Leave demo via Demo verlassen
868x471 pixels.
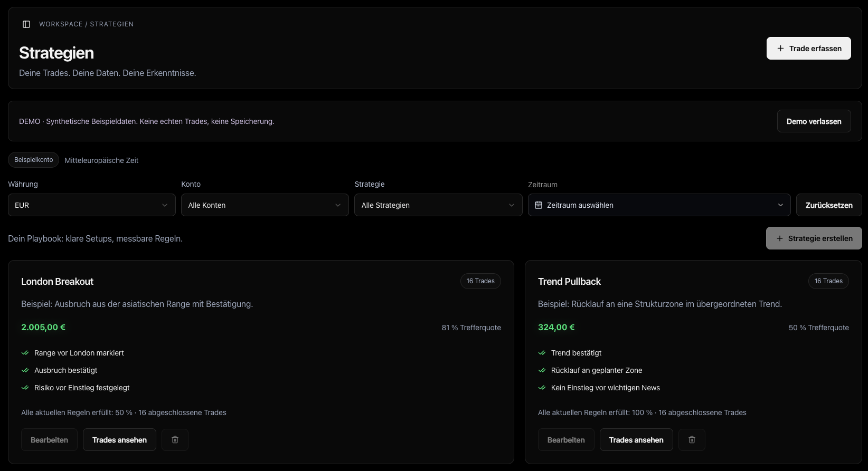pyautogui.click(x=814, y=121)
